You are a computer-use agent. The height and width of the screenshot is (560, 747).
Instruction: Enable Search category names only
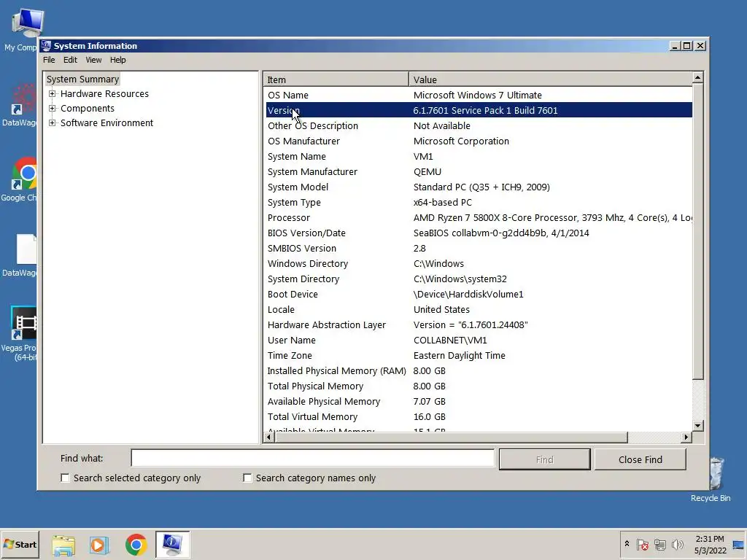point(247,478)
